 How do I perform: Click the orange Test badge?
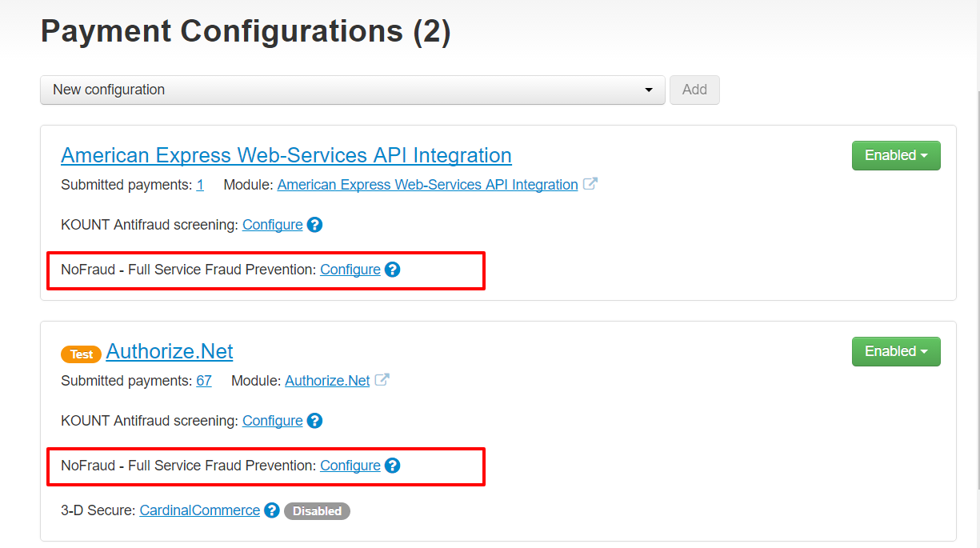81,354
